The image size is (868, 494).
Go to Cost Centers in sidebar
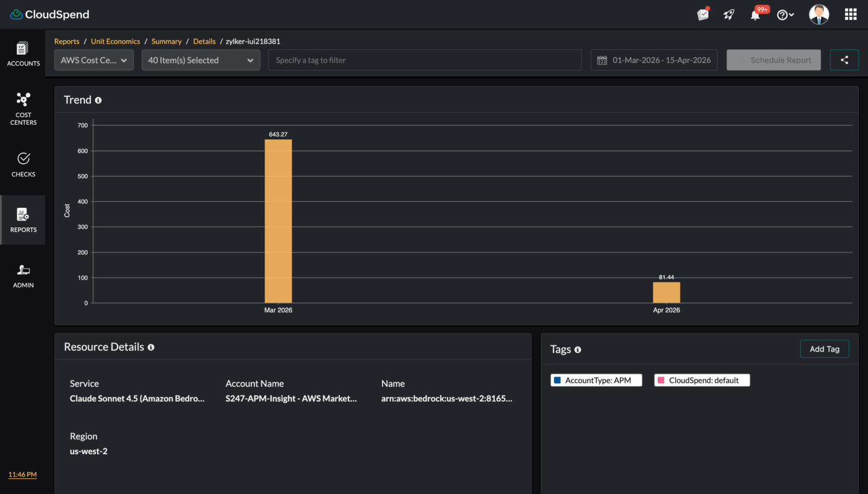pyautogui.click(x=23, y=109)
